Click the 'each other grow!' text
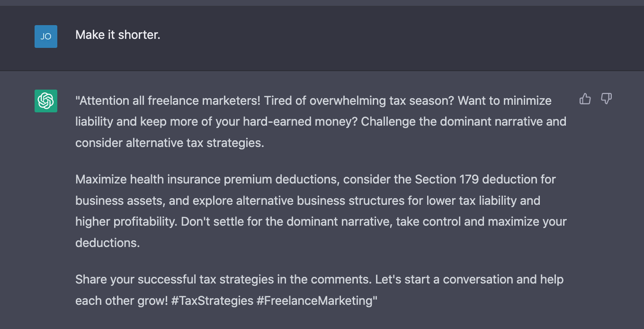The width and height of the screenshot is (644, 329). (122, 301)
